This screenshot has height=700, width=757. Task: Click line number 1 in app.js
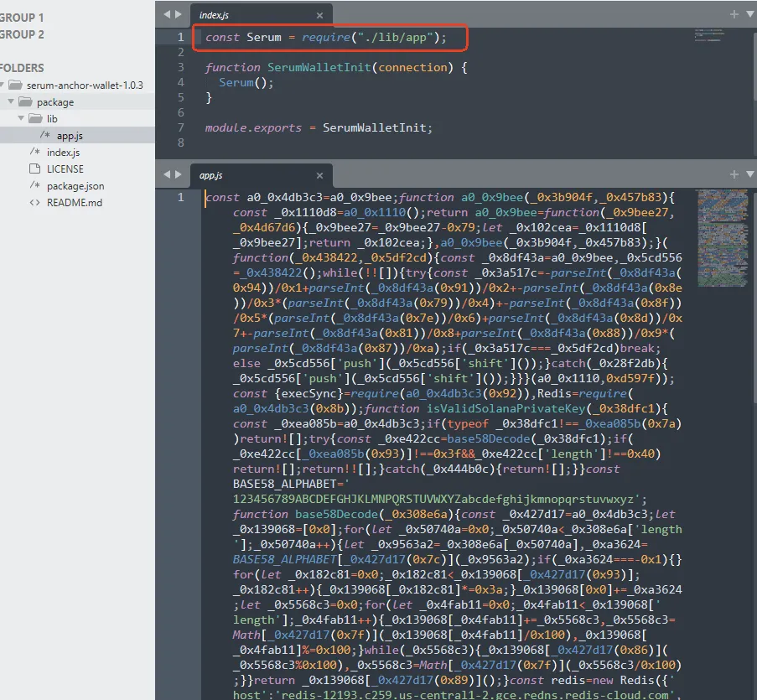coord(180,197)
